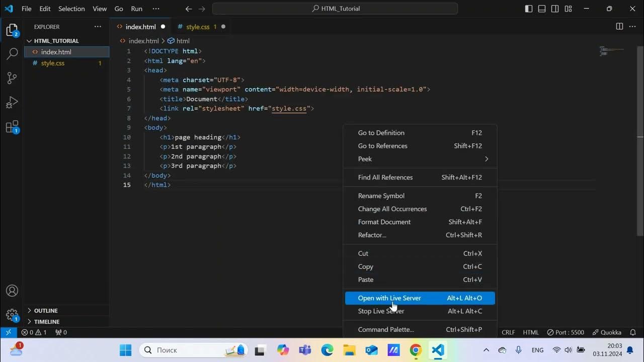Image resolution: width=644 pixels, height=362 pixels.
Task: Choose Paste in context menu
Action: (x=420, y=280)
